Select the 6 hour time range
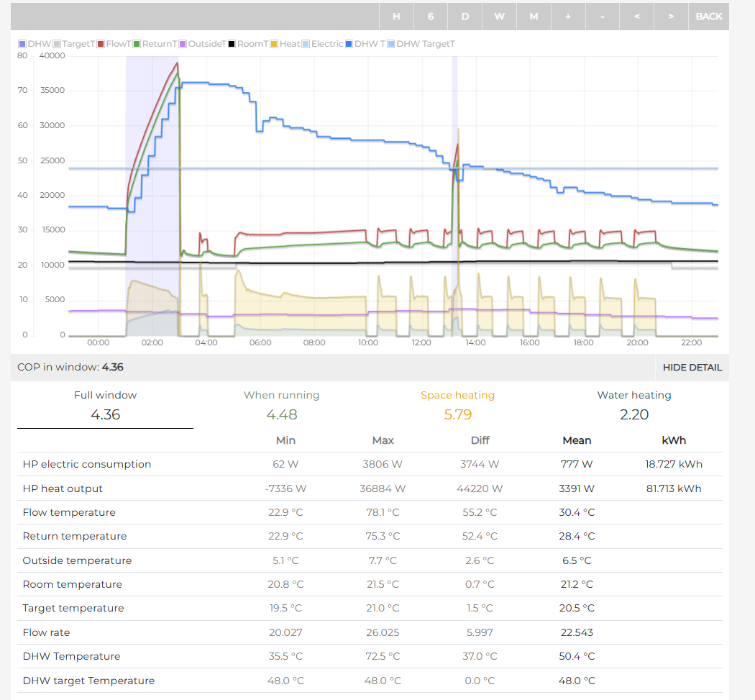 point(431,17)
